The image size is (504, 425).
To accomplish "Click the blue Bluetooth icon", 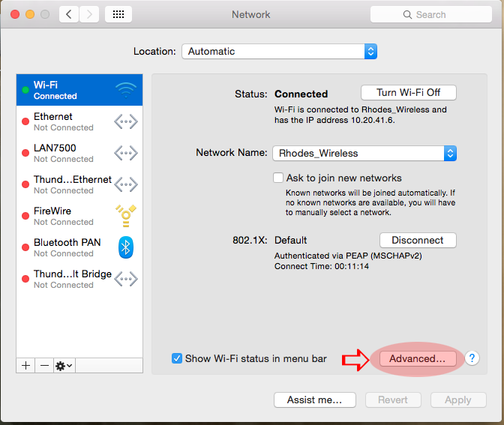I will 126,247.
